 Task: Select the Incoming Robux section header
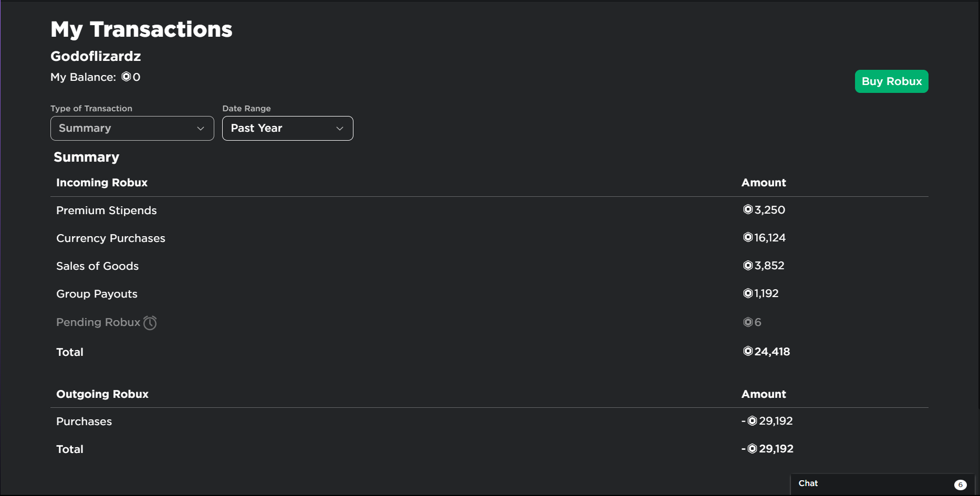[x=101, y=182]
